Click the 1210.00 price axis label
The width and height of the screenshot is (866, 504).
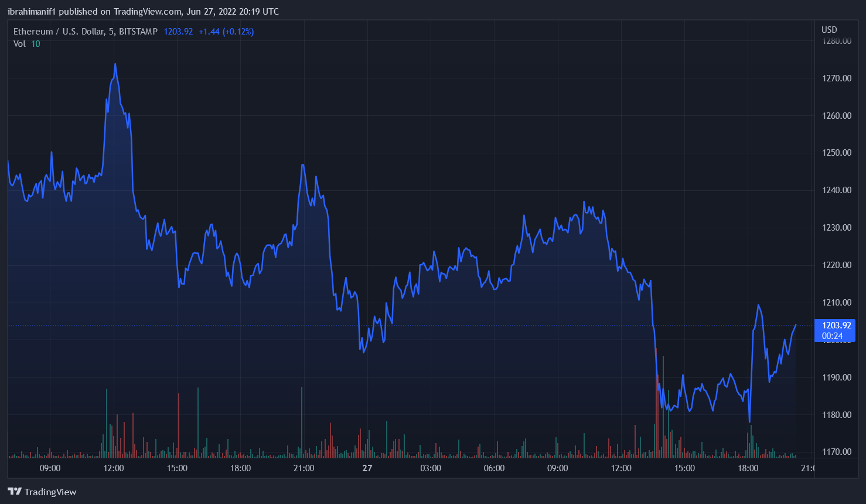(837, 303)
